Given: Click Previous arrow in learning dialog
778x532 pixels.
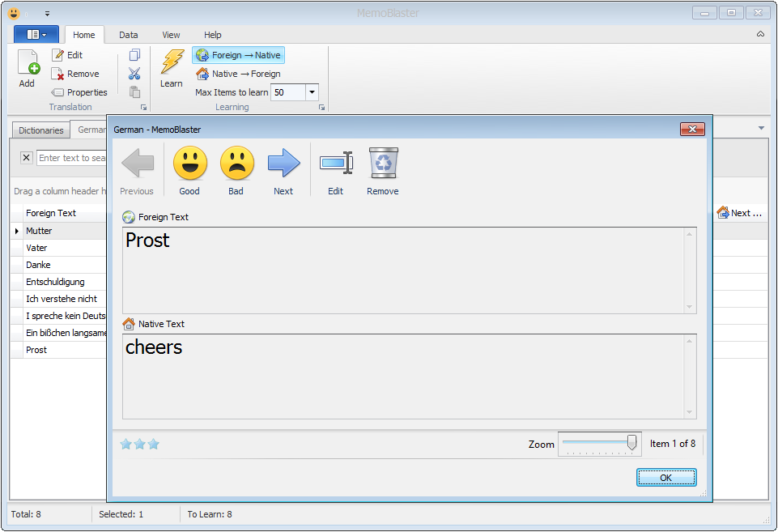Looking at the screenshot, I should (x=138, y=171).
